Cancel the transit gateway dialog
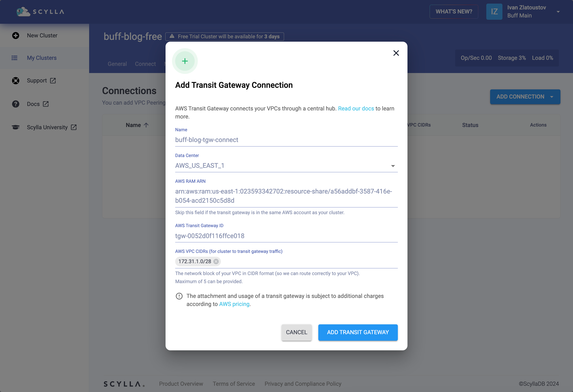The height and width of the screenshot is (392, 573). (x=296, y=332)
